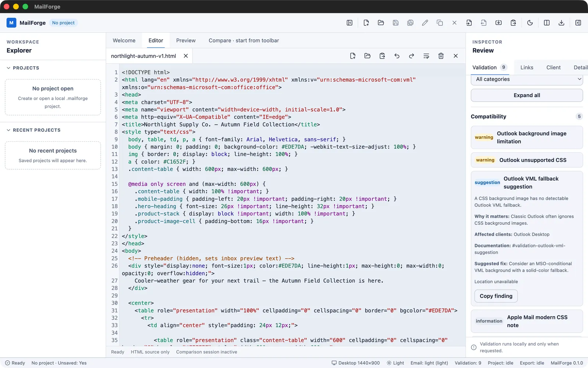588x368 pixels.
Task: Click the MailForge blue M logo
Action: tap(11, 23)
